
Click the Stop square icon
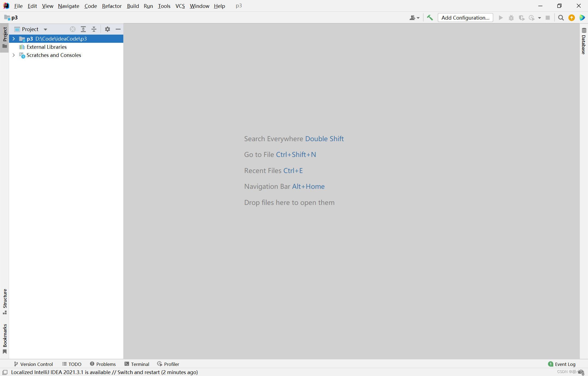(548, 18)
